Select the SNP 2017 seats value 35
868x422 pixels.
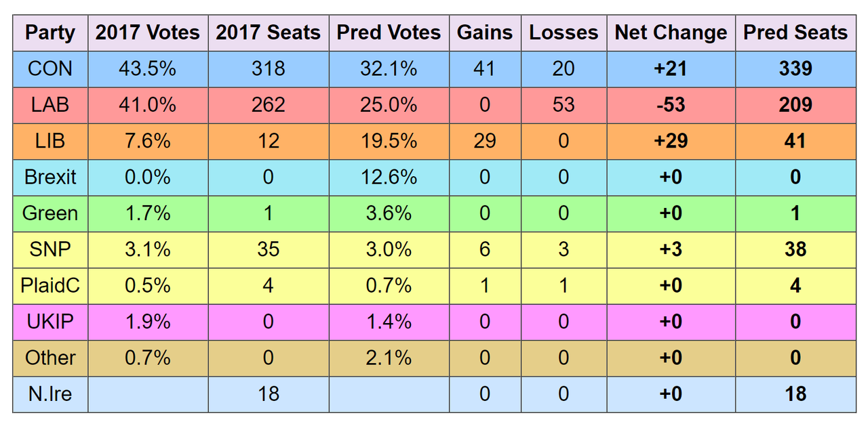(269, 249)
